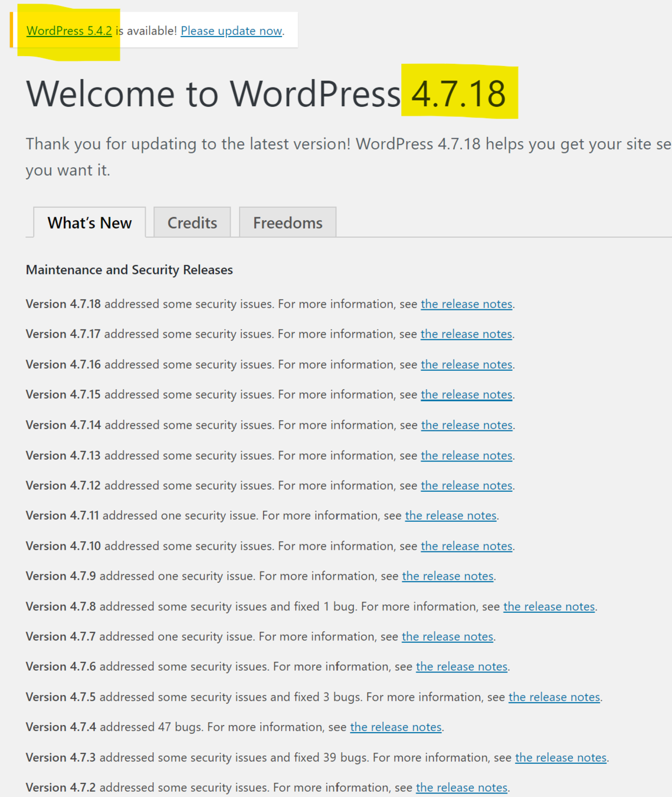Click the 'Welcome to WordPress 4.7.18' heading

click(266, 94)
